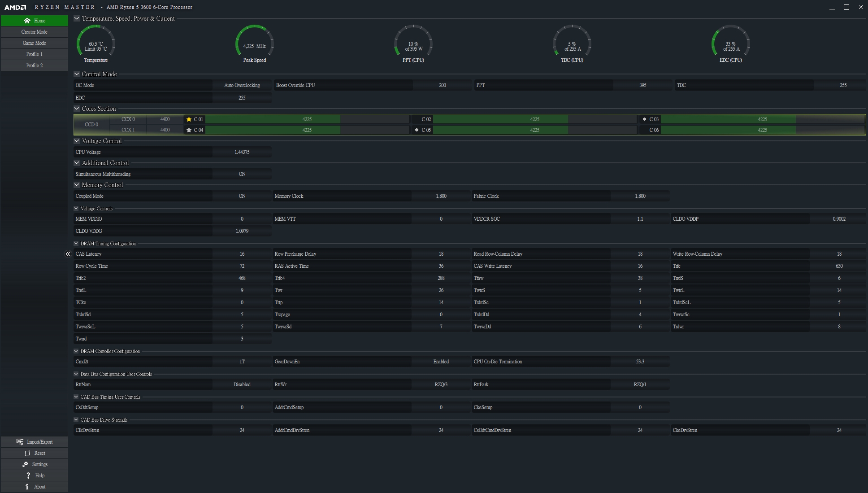The height and width of the screenshot is (493, 868).
Task: Click RttPark value RZQ/1
Action: click(x=640, y=384)
